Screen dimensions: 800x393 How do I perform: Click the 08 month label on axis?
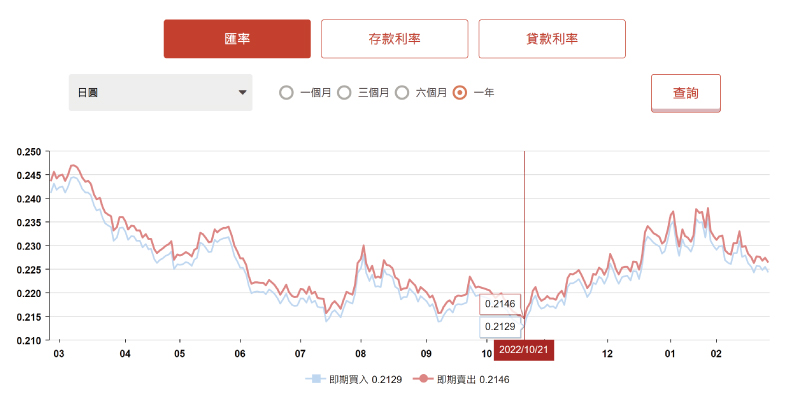(361, 354)
